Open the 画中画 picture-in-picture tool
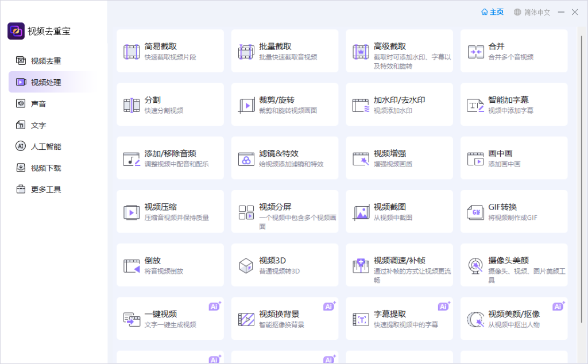 [x=476, y=157]
